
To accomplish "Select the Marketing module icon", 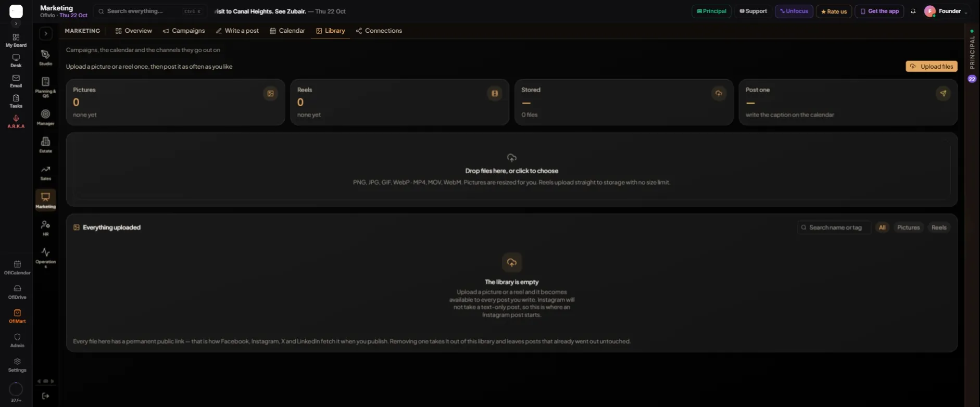I will click(46, 200).
